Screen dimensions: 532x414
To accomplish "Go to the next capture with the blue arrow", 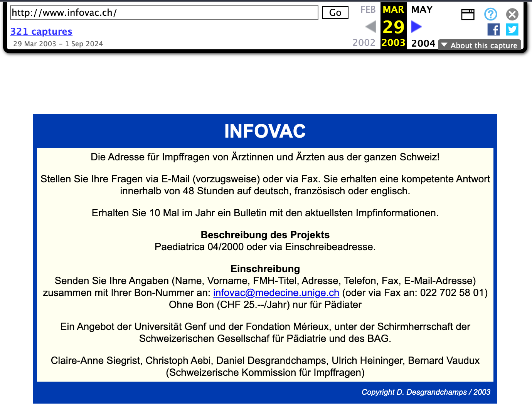I will (416, 27).
